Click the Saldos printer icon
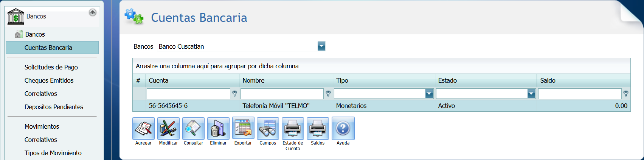This screenshot has height=160, width=644. [x=318, y=128]
